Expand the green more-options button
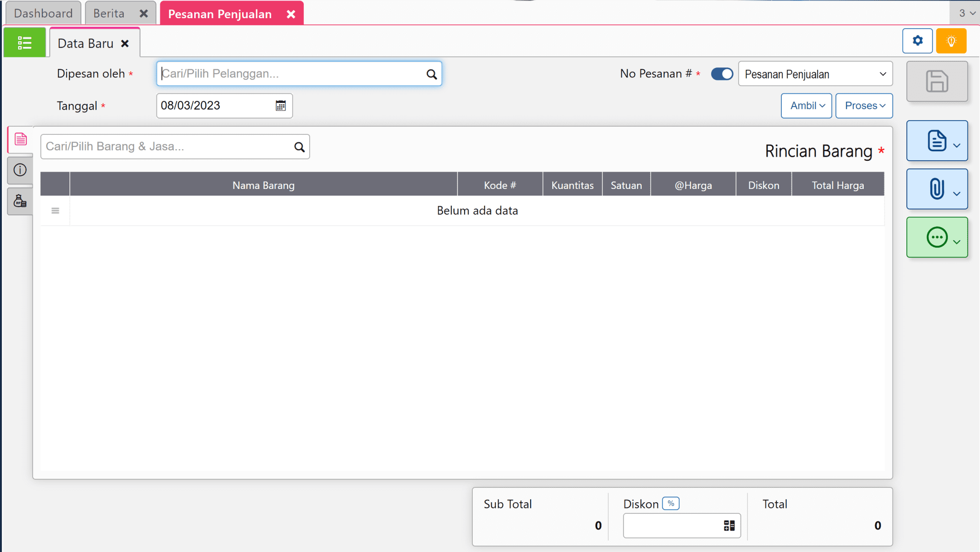Image resolution: width=980 pixels, height=552 pixels. tap(937, 237)
